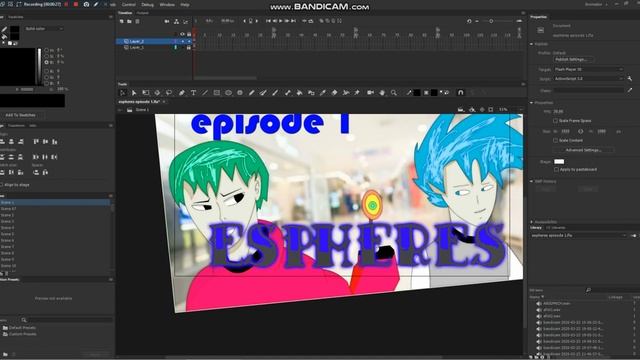Screen dimensions: 640x360
Task: Click the Stage color white swatch
Action: coord(559,162)
